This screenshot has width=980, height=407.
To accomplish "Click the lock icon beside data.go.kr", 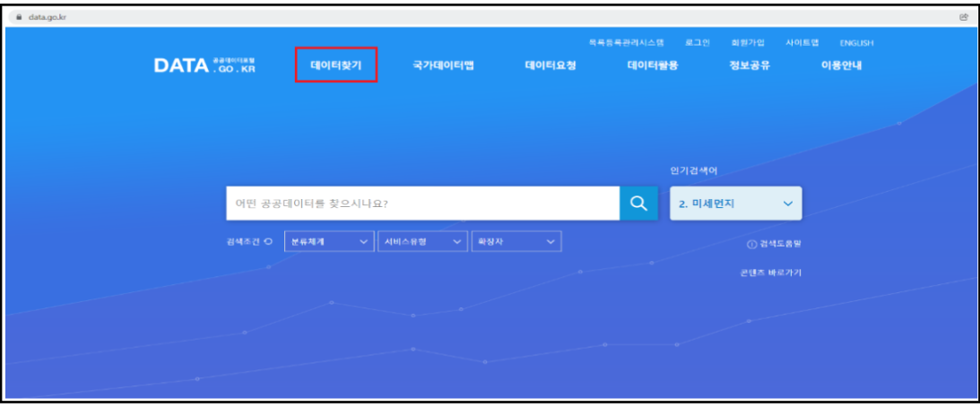I will pyautogui.click(x=19, y=18).
